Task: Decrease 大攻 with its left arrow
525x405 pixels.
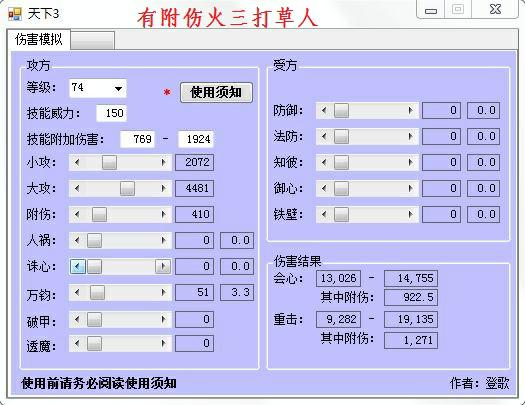Action: [77, 188]
